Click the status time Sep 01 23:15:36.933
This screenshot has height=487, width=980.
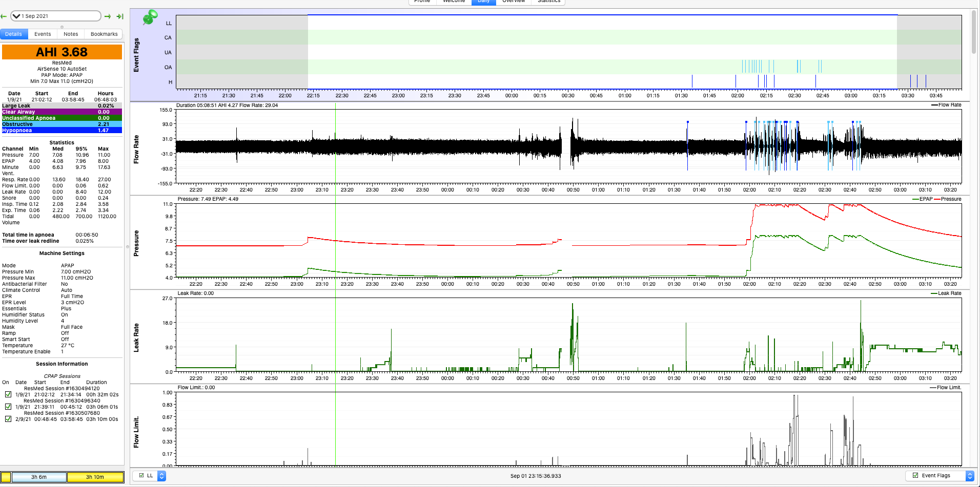(536, 476)
